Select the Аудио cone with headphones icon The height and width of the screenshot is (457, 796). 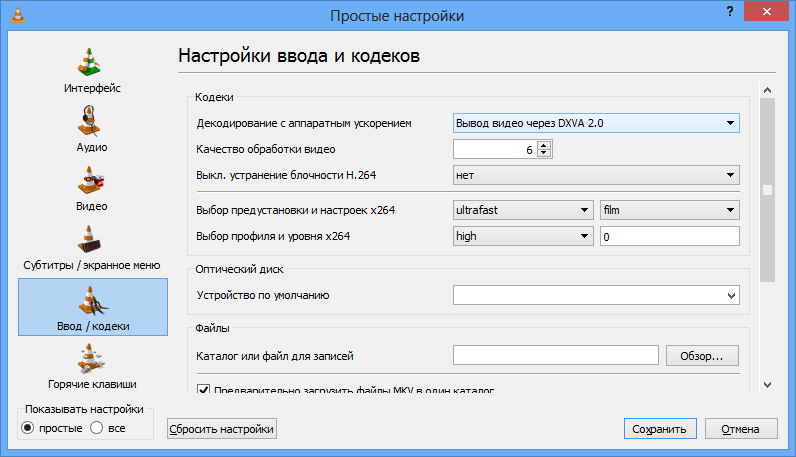92,123
